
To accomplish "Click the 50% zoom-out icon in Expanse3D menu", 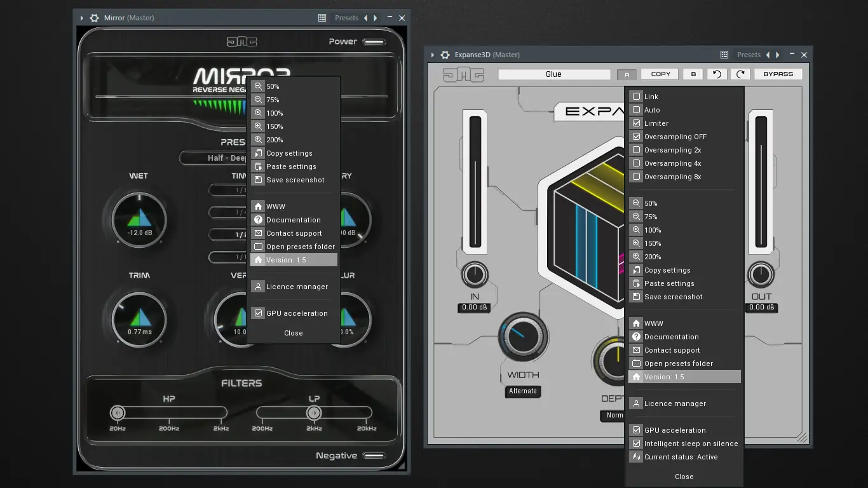I will click(636, 203).
